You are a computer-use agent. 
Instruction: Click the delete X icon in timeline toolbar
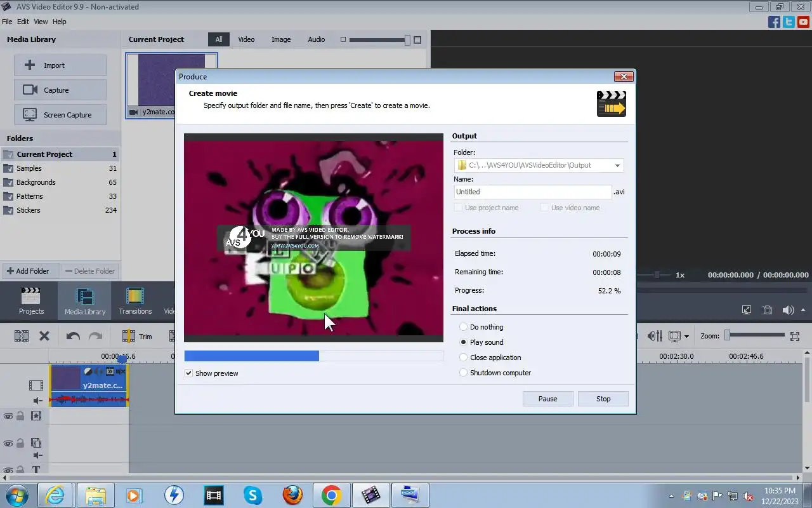(44, 336)
